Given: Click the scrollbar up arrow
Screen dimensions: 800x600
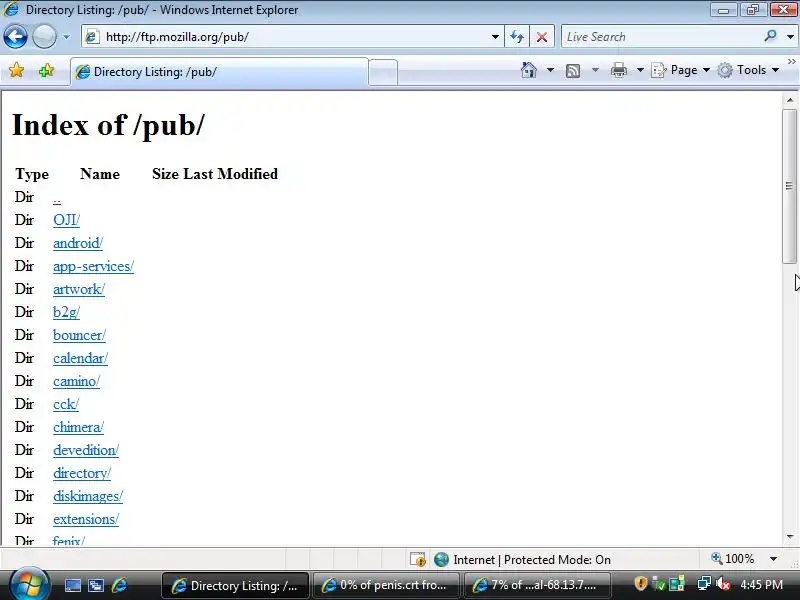Looking at the screenshot, I should tap(790, 100).
